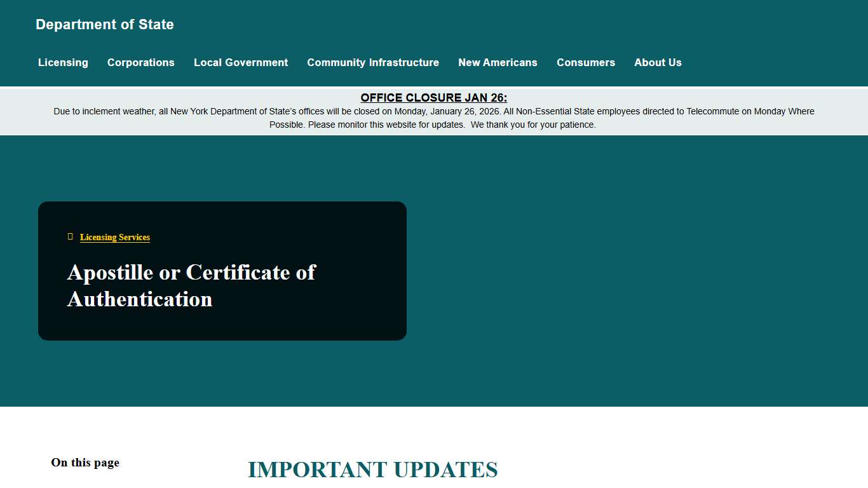Open the Licensing navigation dropdown
This screenshot has height=488, width=868.
tap(63, 62)
